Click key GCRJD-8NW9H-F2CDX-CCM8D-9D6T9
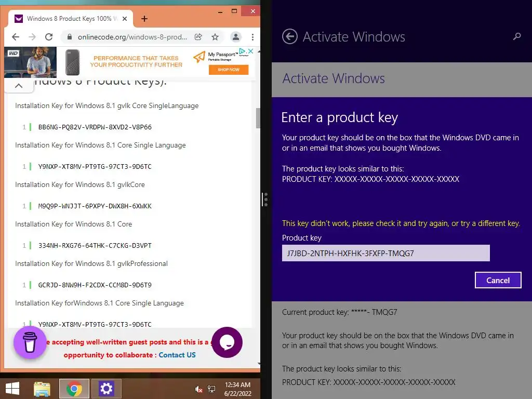 [x=95, y=285]
